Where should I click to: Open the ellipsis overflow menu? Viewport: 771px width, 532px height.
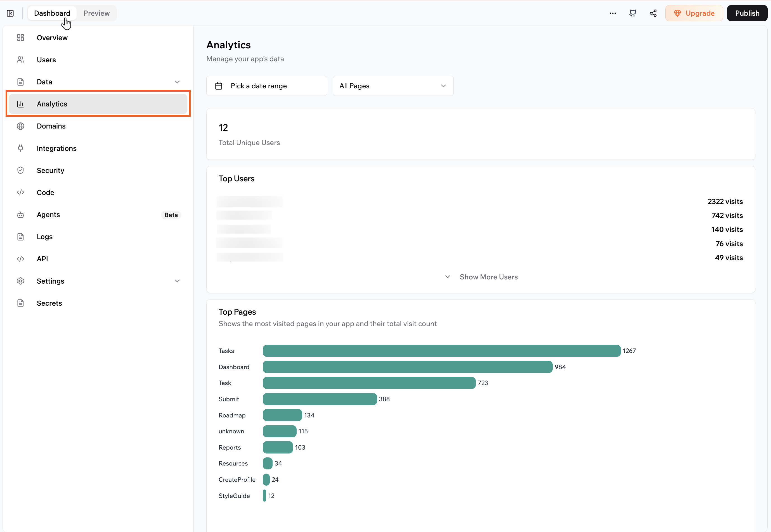tap(613, 13)
